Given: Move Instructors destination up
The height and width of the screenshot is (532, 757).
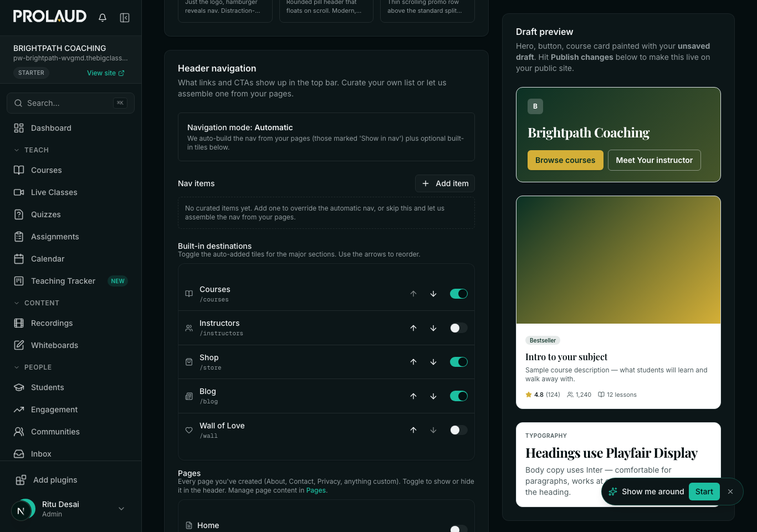Looking at the screenshot, I should coord(413,328).
